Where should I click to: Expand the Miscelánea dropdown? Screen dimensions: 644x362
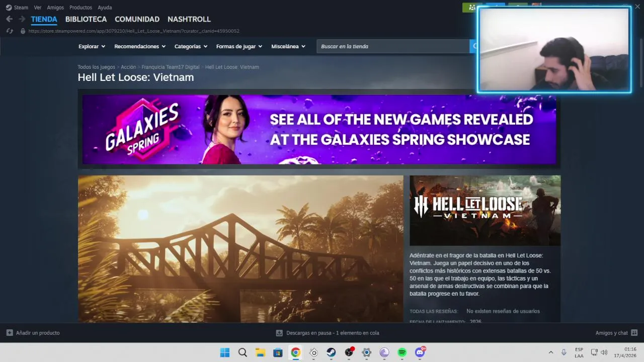click(x=288, y=46)
